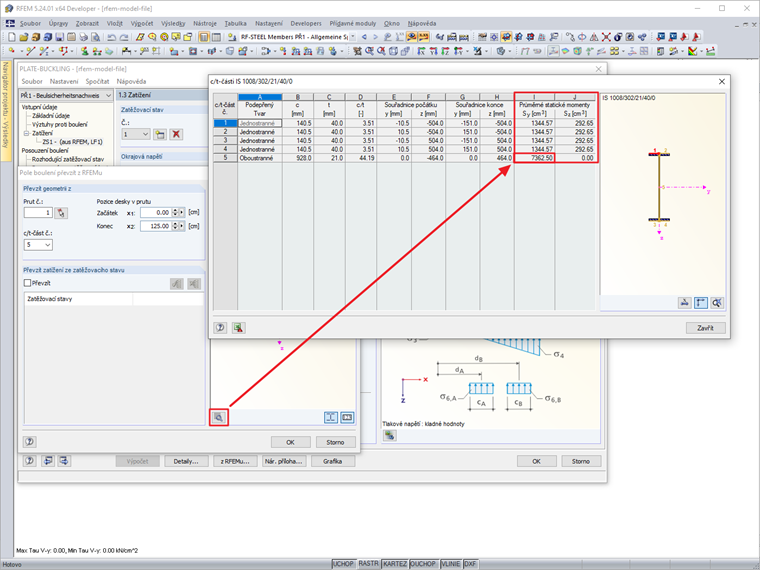Screen dimensions: 760x570
Task: Click the show dimensions icon under cross-section preview
Action: pos(701,303)
